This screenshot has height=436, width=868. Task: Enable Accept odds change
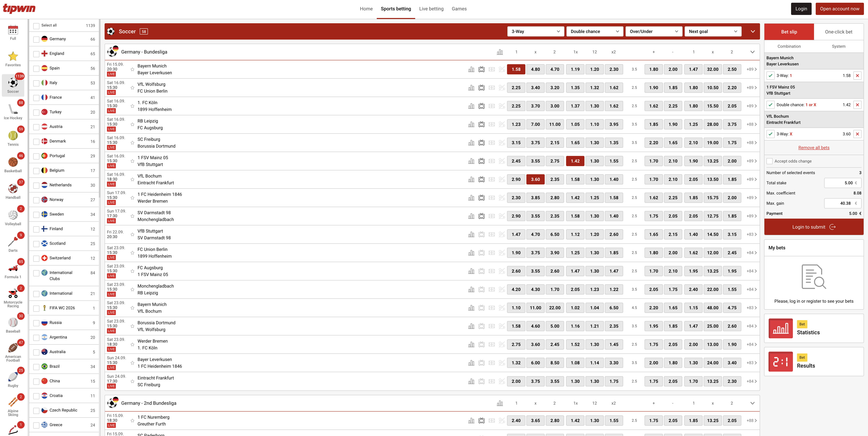point(770,161)
